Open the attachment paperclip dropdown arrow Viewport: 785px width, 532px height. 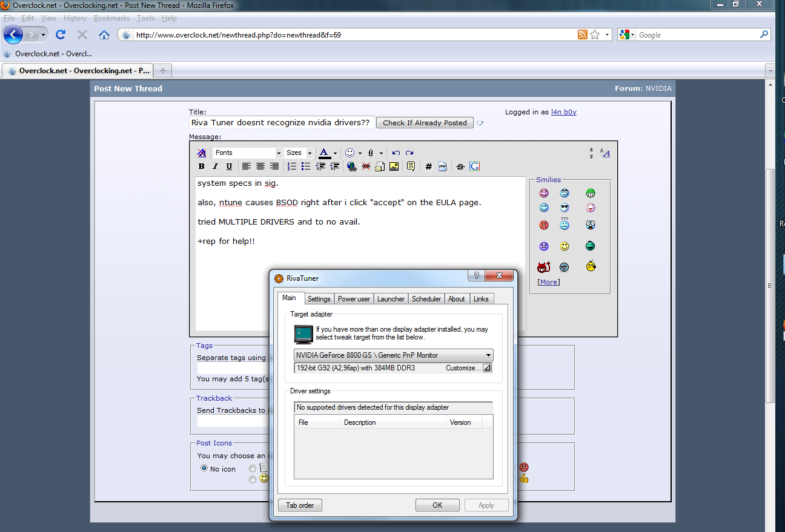click(x=381, y=153)
